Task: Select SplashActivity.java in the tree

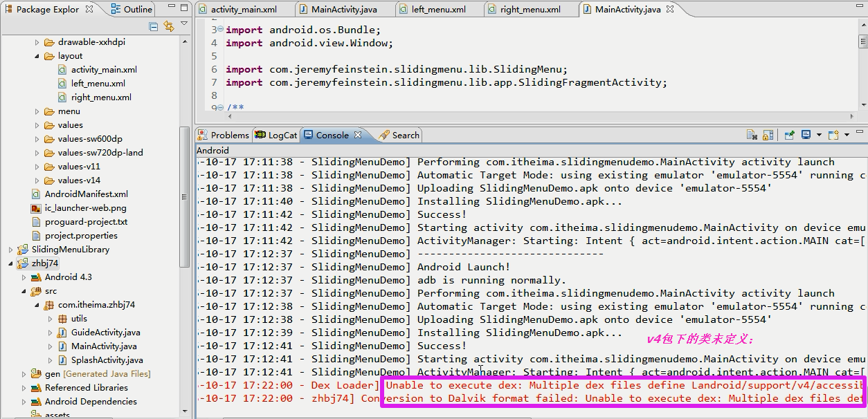Action: click(x=107, y=360)
